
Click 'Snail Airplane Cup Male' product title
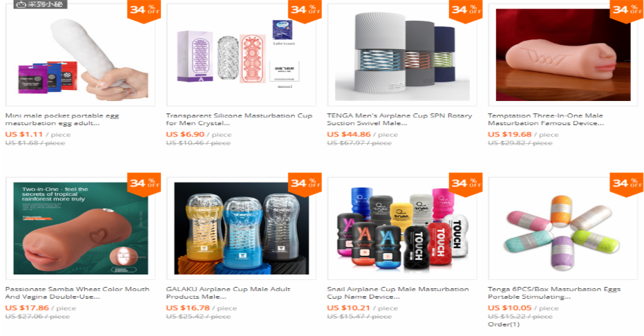pyautogui.click(x=397, y=293)
